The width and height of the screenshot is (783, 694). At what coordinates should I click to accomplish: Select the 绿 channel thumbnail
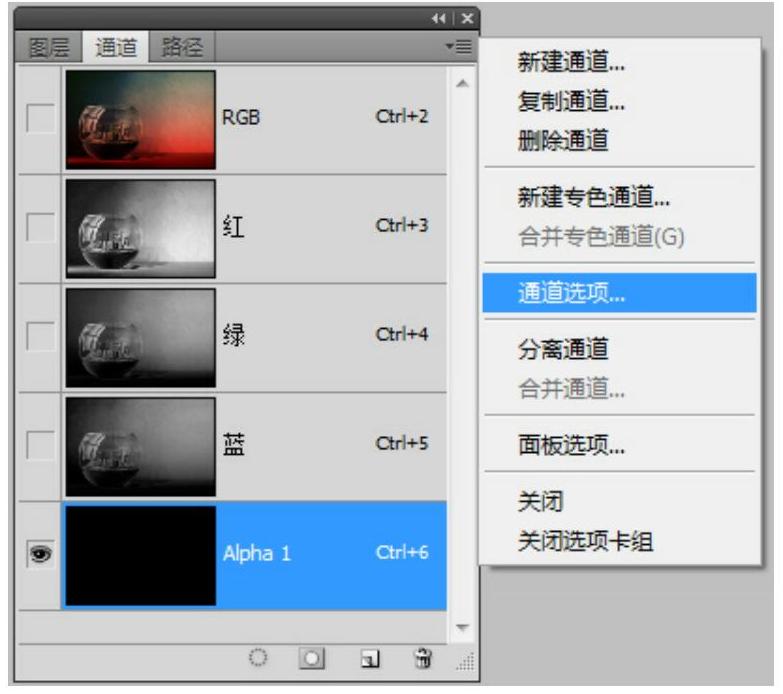tap(140, 337)
